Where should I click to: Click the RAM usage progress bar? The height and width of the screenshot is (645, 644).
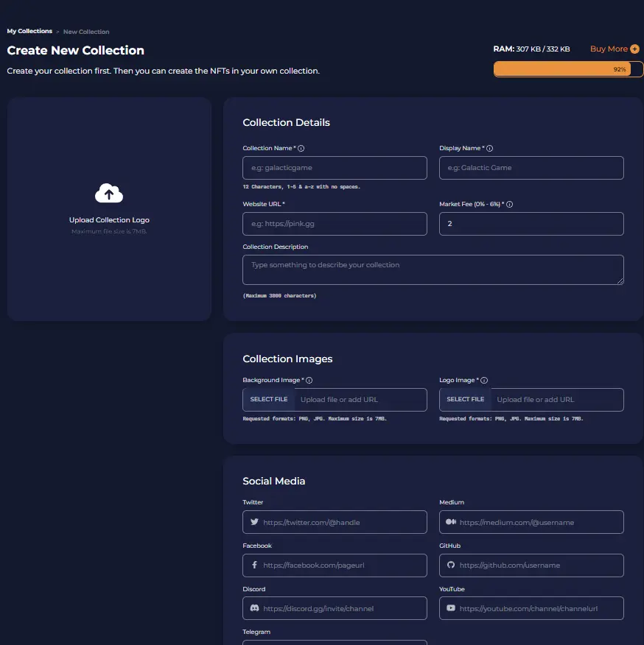point(568,69)
